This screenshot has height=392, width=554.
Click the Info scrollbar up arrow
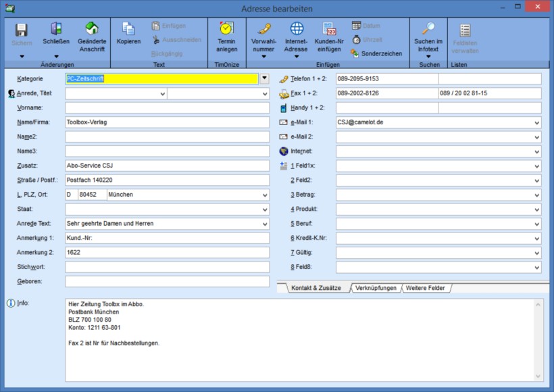(x=538, y=304)
